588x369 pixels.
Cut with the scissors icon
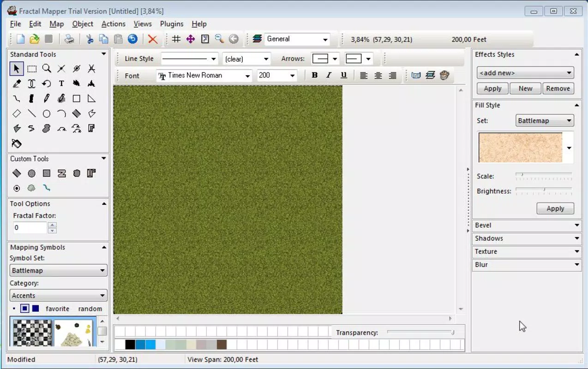[x=90, y=39]
